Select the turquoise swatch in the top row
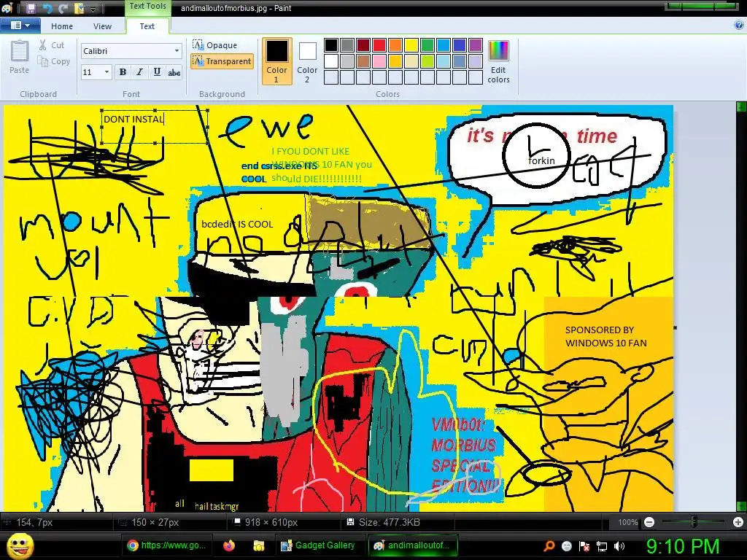 tap(444, 45)
